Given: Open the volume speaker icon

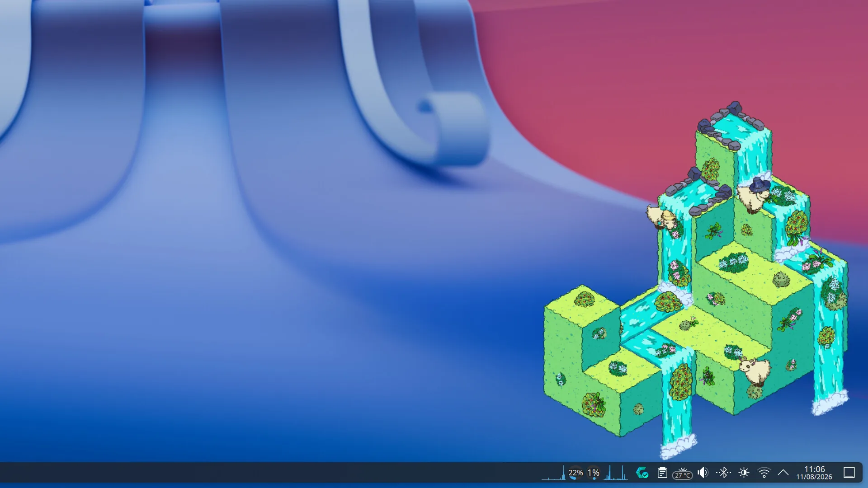Looking at the screenshot, I should 703,473.
